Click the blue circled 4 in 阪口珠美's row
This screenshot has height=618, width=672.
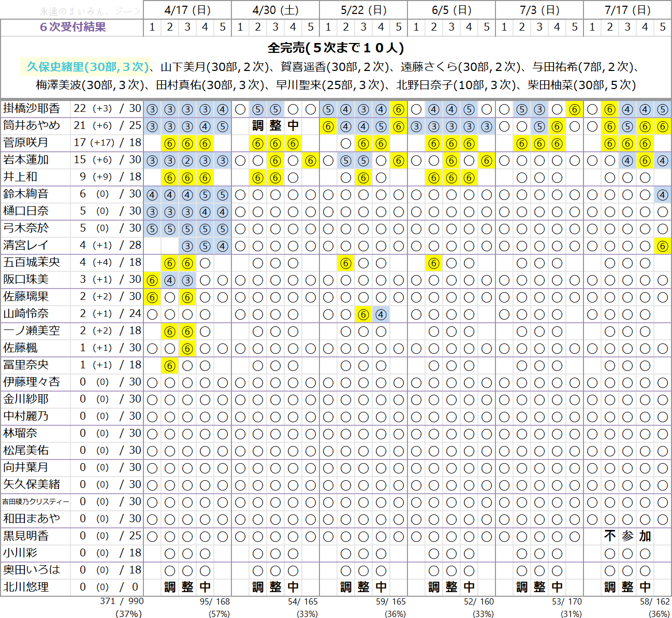pyautogui.click(x=170, y=280)
